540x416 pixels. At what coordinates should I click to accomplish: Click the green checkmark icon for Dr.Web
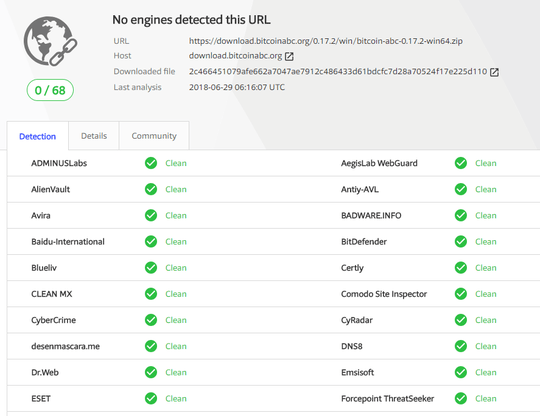click(151, 373)
